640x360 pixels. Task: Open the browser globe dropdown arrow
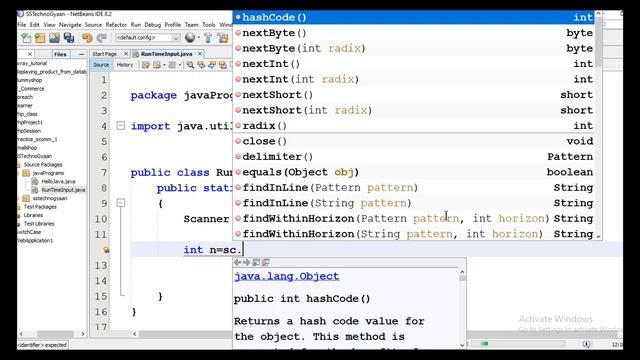pos(198,38)
